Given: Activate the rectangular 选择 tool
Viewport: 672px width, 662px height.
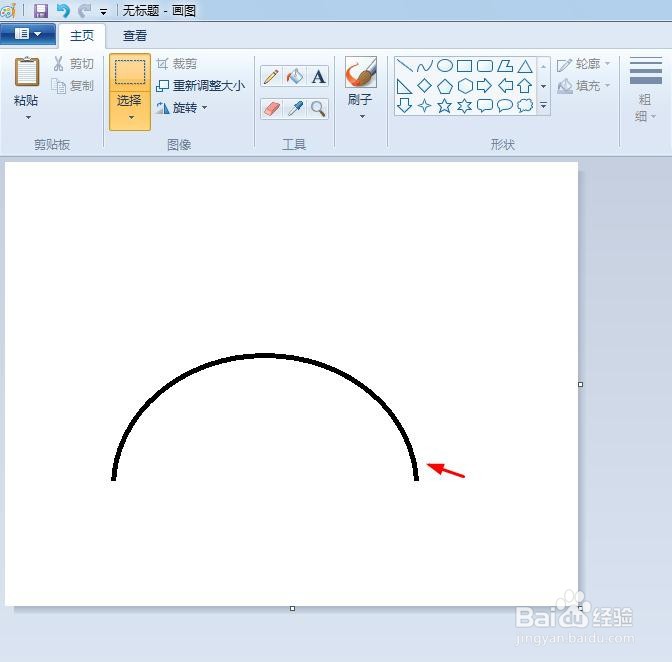Looking at the screenshot, I should click(130, 72).
